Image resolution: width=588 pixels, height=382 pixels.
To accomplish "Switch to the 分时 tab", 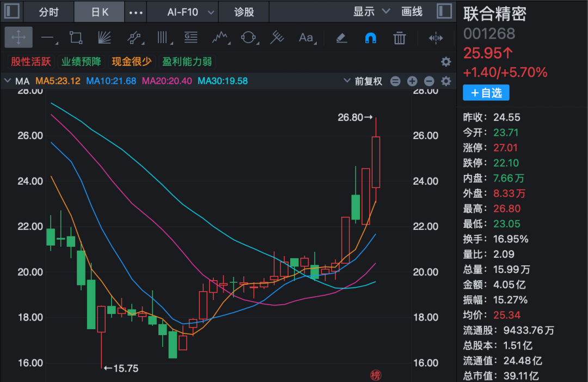I will (49, 11).
